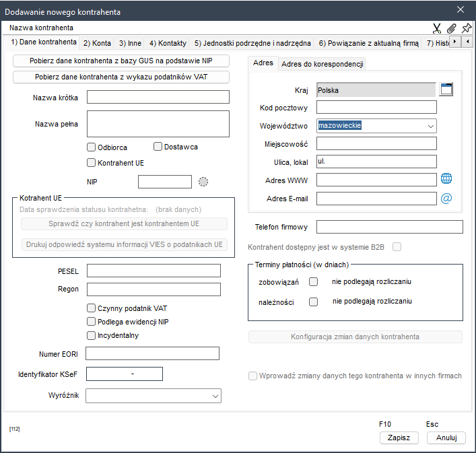This screenshot has width=476, height=453.
Task: Click the globe icon beside Adres WWW
Action: tap(446, 178)
